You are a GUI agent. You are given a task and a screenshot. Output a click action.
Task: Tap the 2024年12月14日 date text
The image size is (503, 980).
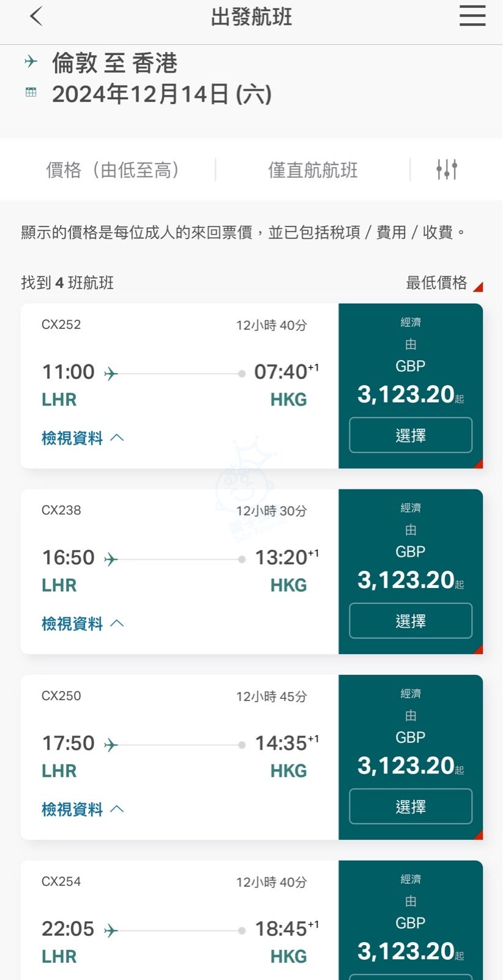[x=162, y=94]
